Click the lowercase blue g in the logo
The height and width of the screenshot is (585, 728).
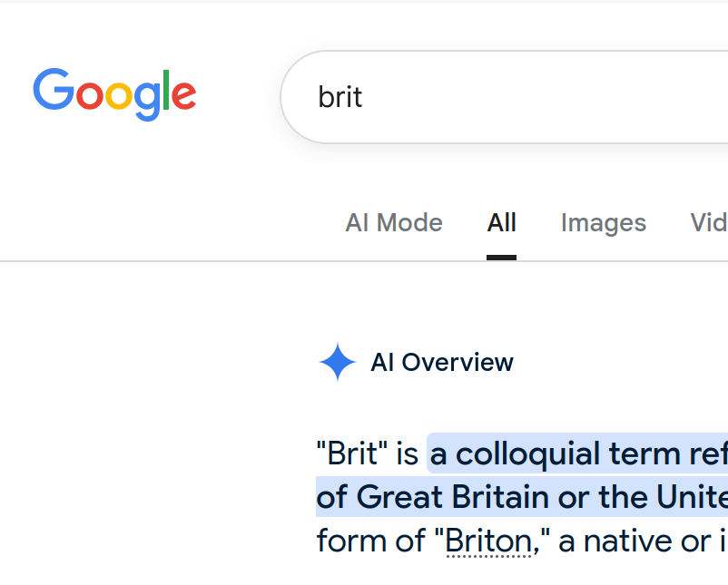tap(147, 102)
